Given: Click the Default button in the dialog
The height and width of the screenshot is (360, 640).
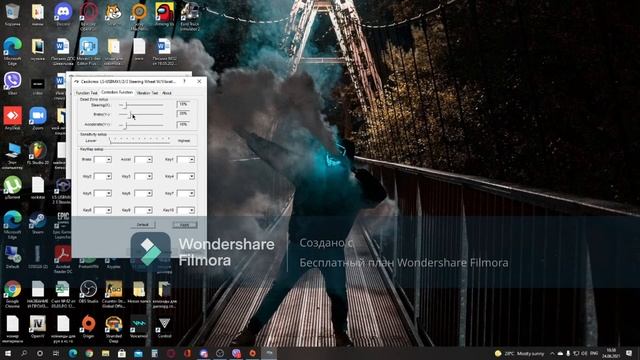Looking at the screenshot, I should (x=143, y=225).
